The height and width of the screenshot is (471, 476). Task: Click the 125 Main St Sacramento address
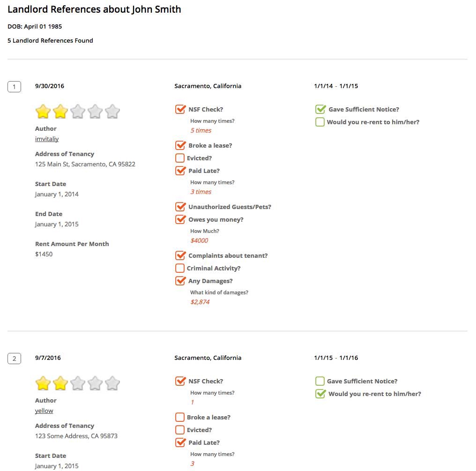[85, 164]
